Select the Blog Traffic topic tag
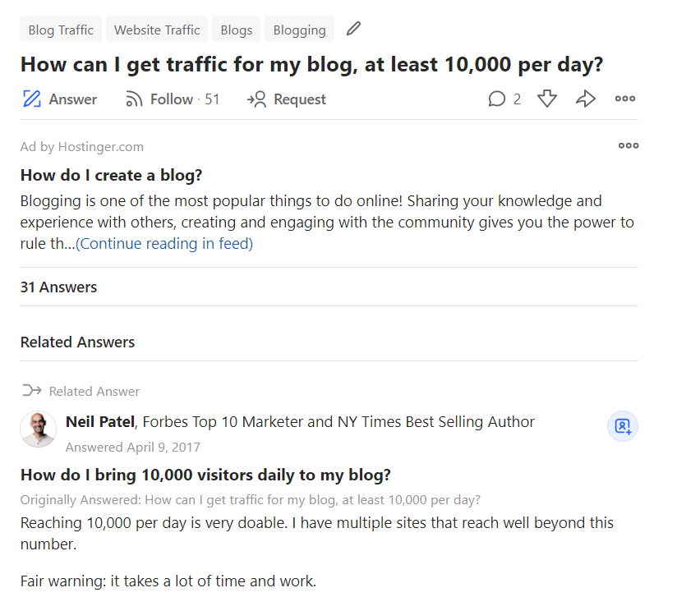The width and height of the screenshot is (700, 597). (x=61, y=30)
